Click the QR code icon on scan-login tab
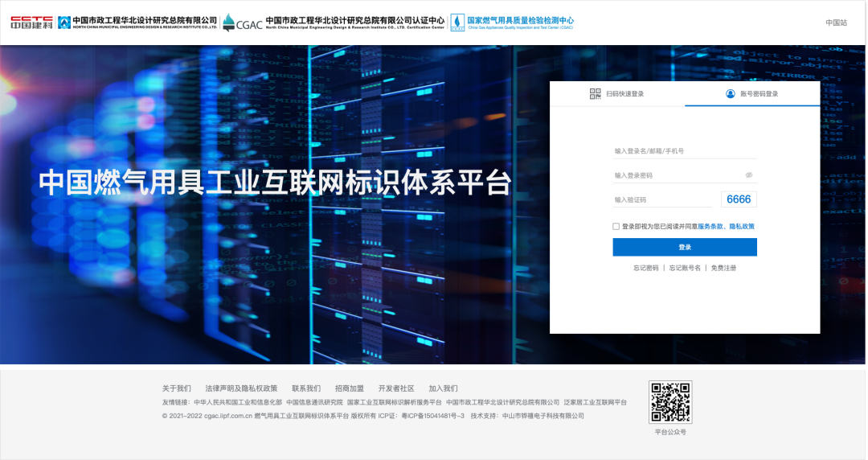 pos(595,94)
